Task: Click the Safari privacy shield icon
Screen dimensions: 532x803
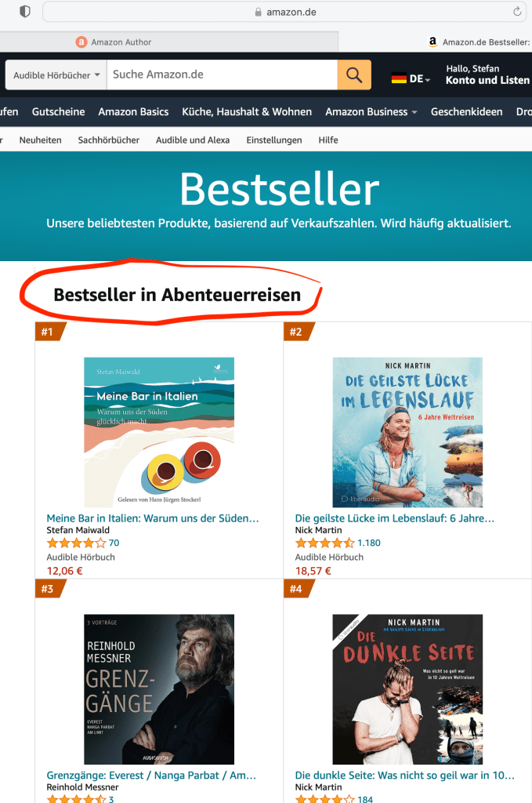Action: [x=24, y=11]
